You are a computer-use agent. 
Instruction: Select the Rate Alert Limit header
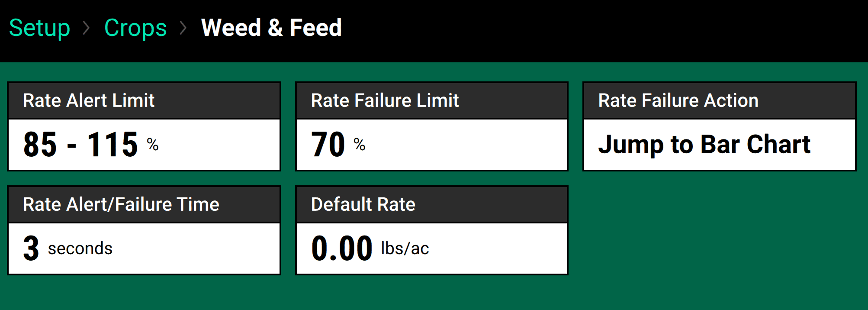(89, 100)
